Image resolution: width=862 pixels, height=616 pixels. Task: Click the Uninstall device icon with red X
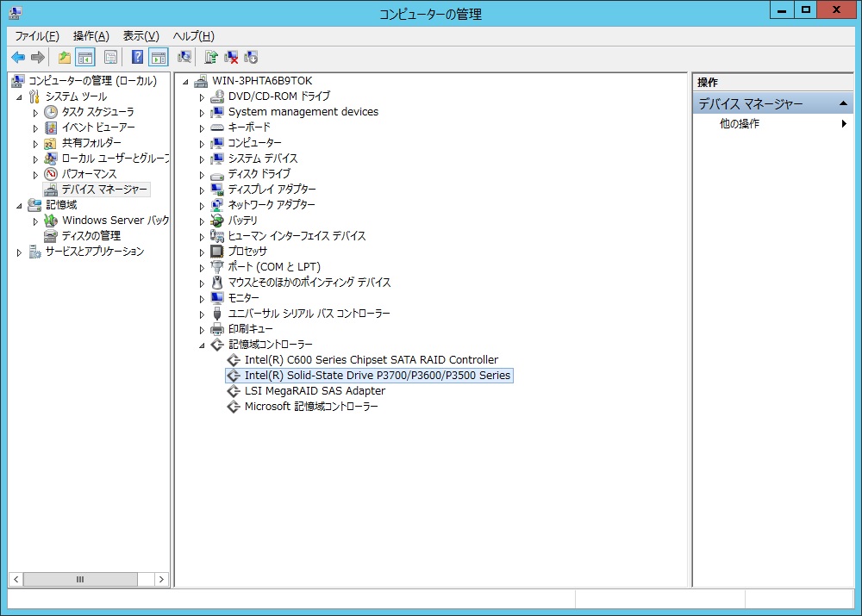point(231,58)
